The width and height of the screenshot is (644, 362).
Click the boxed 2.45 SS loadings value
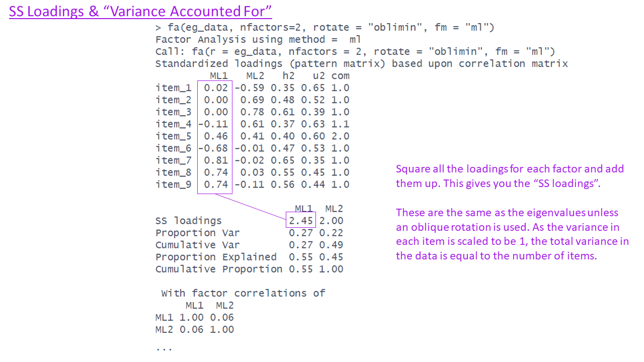tap(301, 221)
